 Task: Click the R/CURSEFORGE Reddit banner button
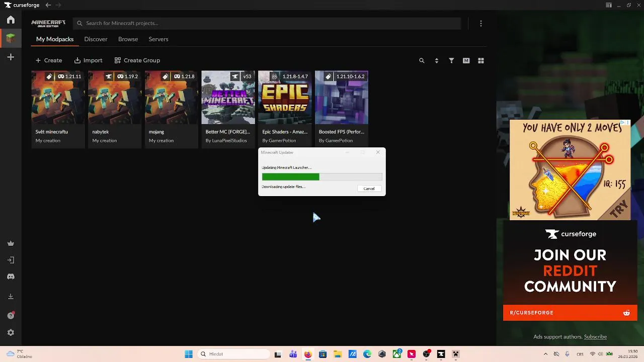(x=570, y=313)
